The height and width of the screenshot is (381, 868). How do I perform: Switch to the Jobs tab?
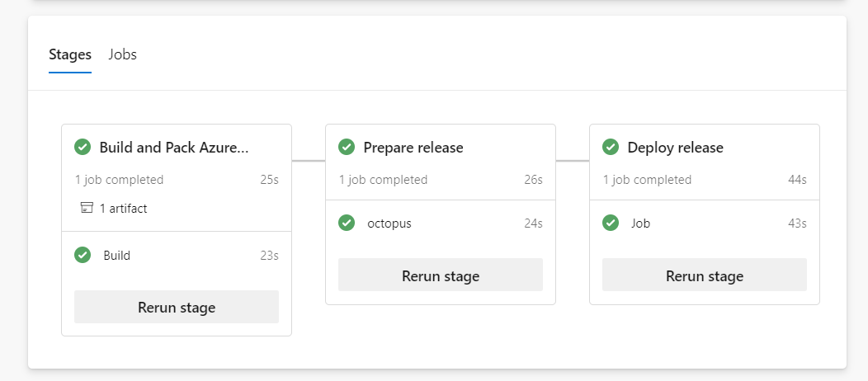pyautogui.click(x=122, y=54)
